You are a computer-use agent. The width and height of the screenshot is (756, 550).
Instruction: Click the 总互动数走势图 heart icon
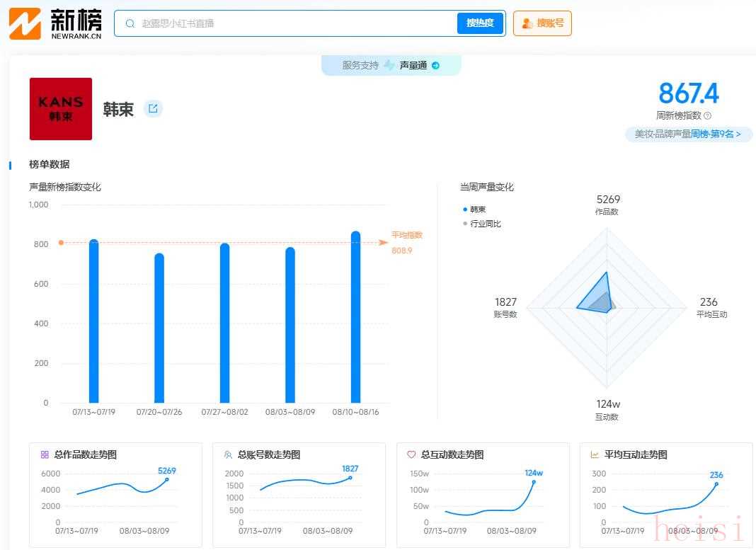tap(411, 454)
